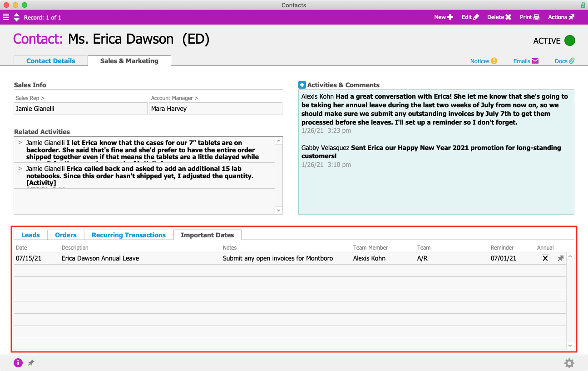The image size is (588, 371).
Task: Click the record navigation arrows
Action: click(17, 17)
